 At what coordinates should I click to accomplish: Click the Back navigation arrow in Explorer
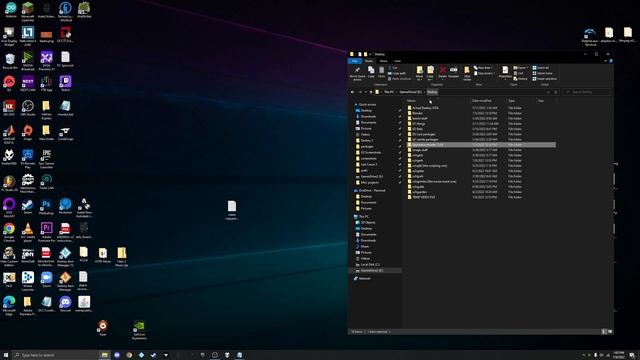(352, 92)
